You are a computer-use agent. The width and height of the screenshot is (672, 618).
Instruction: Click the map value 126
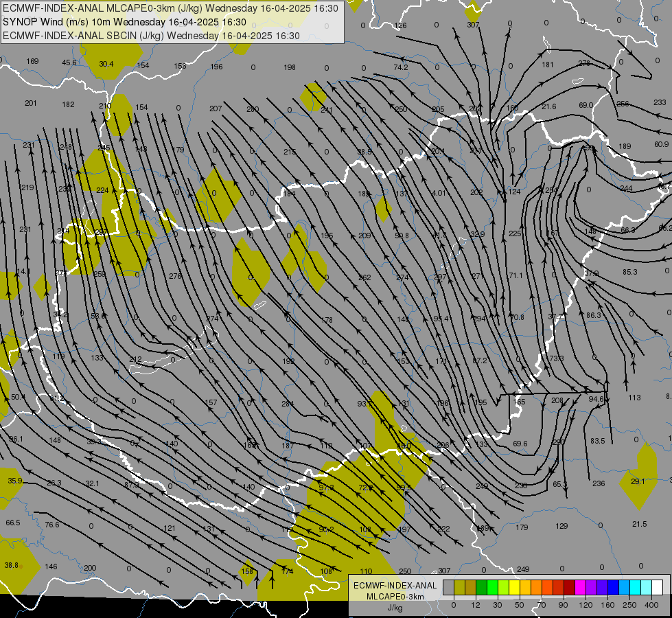pyautogui.click(x=400, y=25)
